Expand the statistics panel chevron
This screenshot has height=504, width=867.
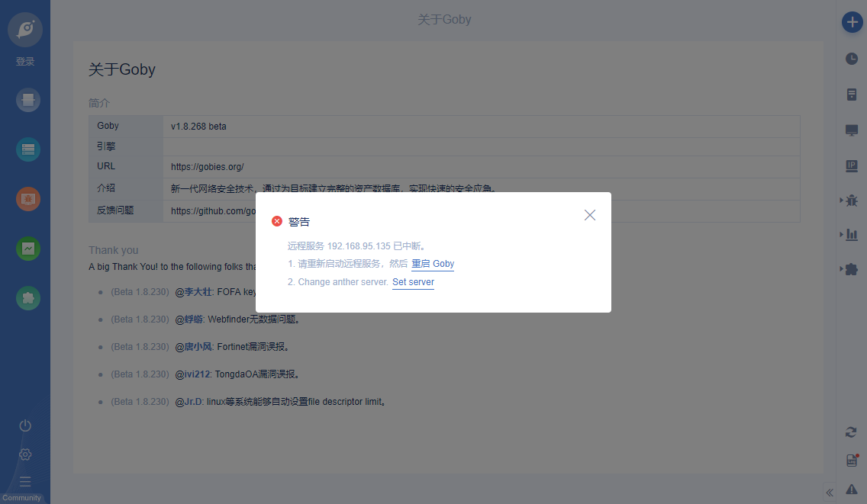842,236
